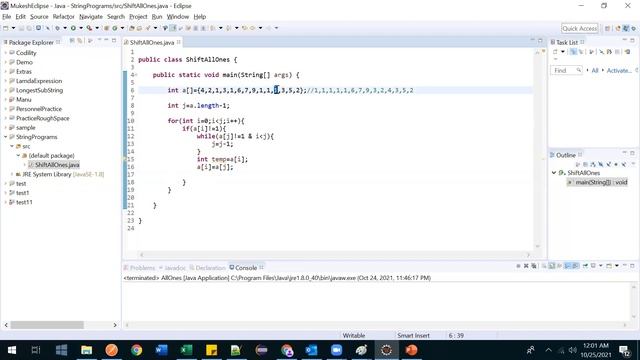This screenshot has width=640, height=360.
Task: Toggle Link with Editor in Package Explorer
Action: coord(80,40)
